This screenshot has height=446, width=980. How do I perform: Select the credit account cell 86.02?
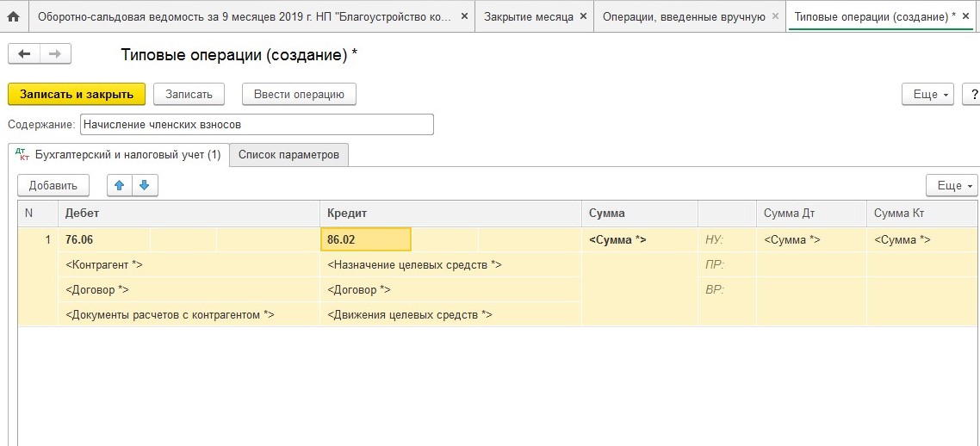pyautogui.click(x=365, y=239)
